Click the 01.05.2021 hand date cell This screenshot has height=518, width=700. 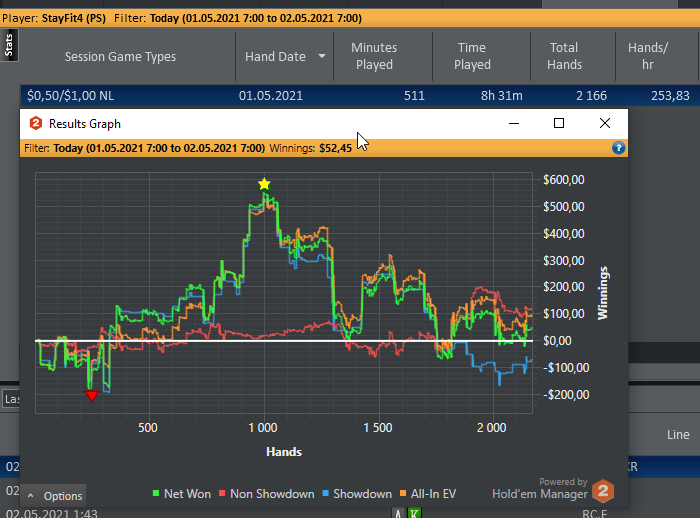click(x=271, y=96)
